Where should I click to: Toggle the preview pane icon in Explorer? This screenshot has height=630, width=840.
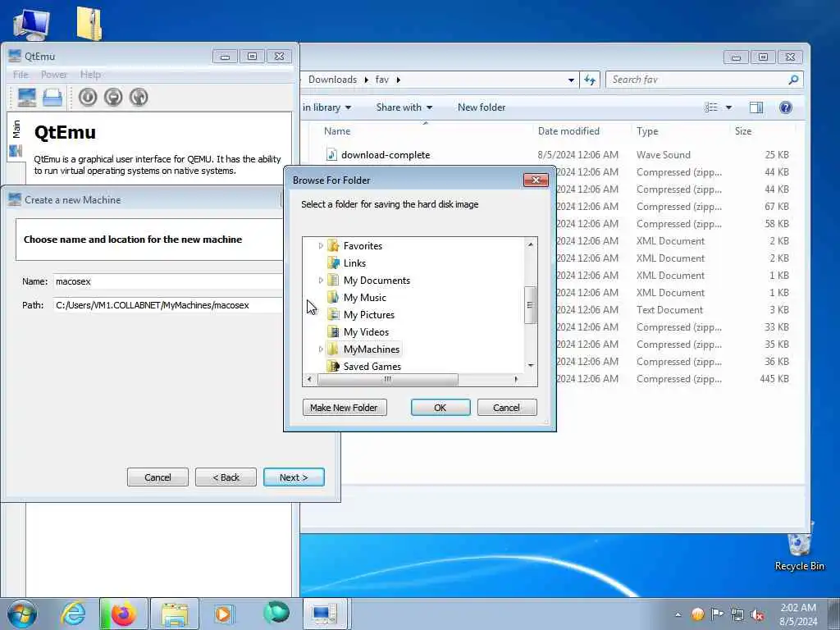756,107
